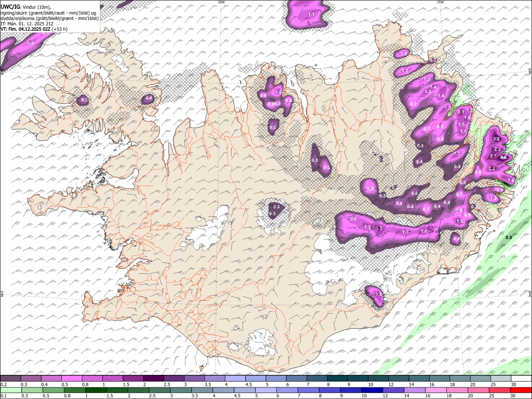The width and height of the screenshot is (532, 399).
Task: Click the '4.6' snowfall value on the east coast
Action: click(503, 158)
